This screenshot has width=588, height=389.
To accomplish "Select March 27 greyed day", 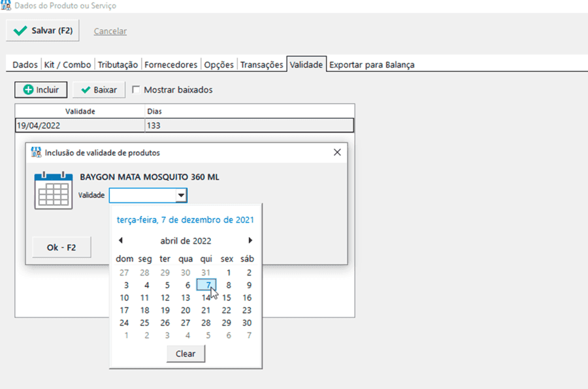I will pos(124,273).
